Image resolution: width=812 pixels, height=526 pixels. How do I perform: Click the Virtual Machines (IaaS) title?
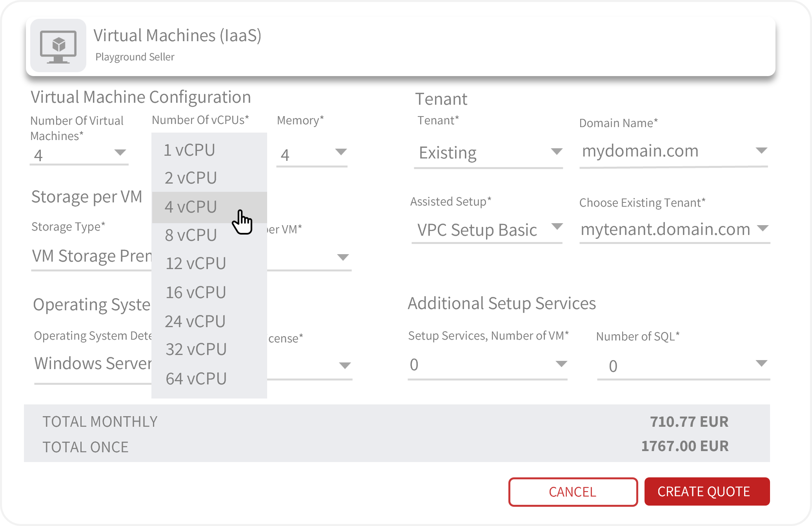click(x=177, y=36)
